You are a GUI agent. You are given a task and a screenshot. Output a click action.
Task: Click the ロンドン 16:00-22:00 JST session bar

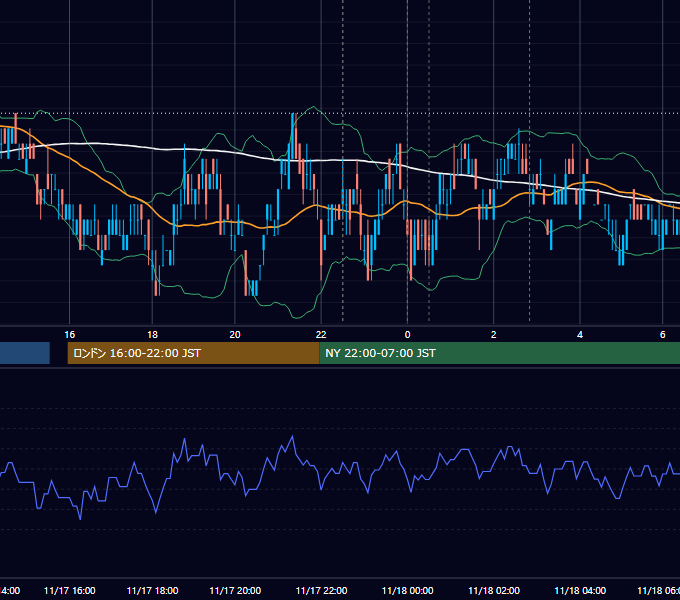click(x=193, y=353)
